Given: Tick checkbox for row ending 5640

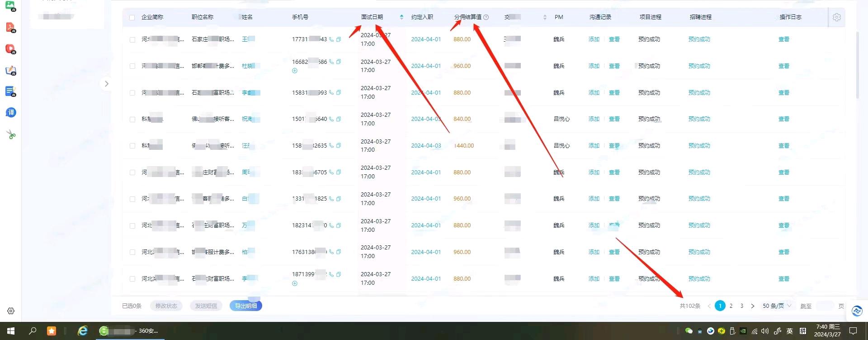Looking at the screenshot, I should coord(132,120).
